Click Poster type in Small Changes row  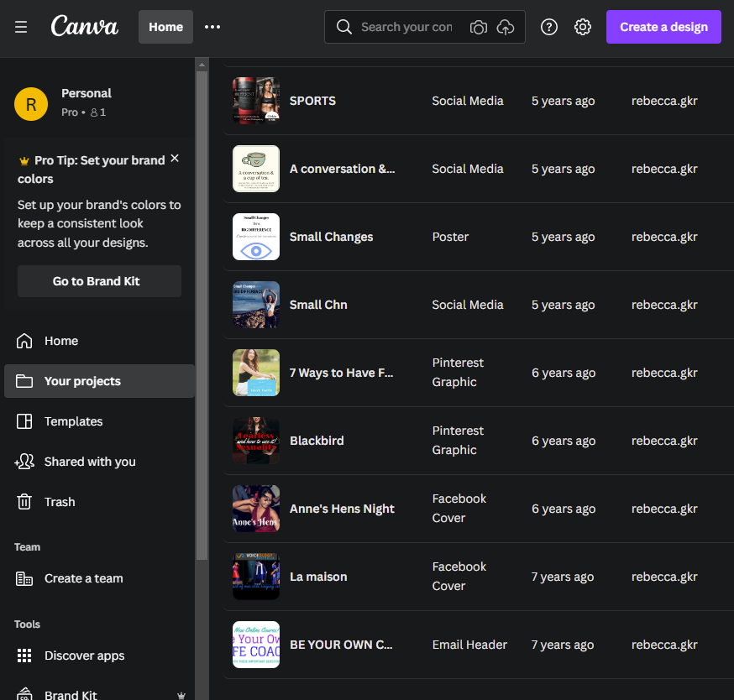[450, 237]
